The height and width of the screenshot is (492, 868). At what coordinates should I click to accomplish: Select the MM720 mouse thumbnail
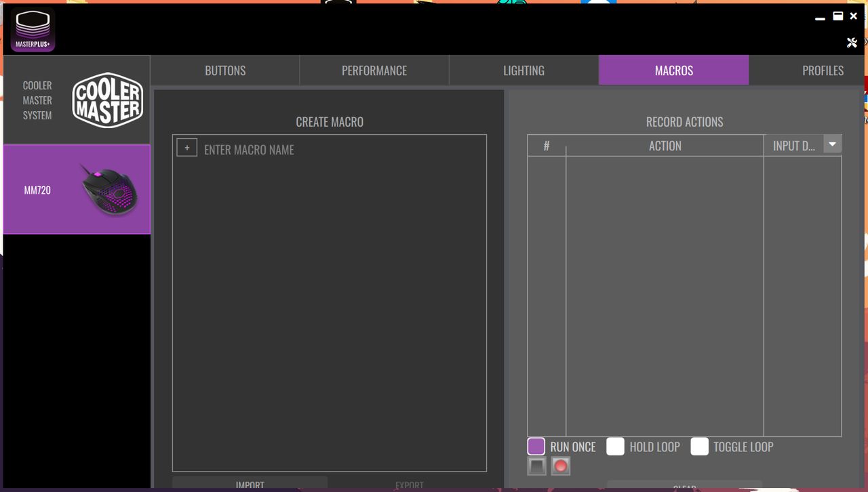108,190
